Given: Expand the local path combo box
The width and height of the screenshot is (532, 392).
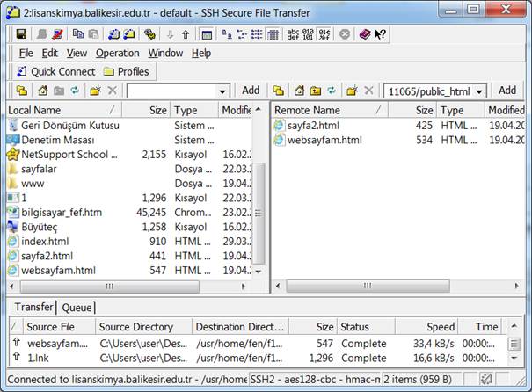Looking at the screenshot, I should click(222, 91).
